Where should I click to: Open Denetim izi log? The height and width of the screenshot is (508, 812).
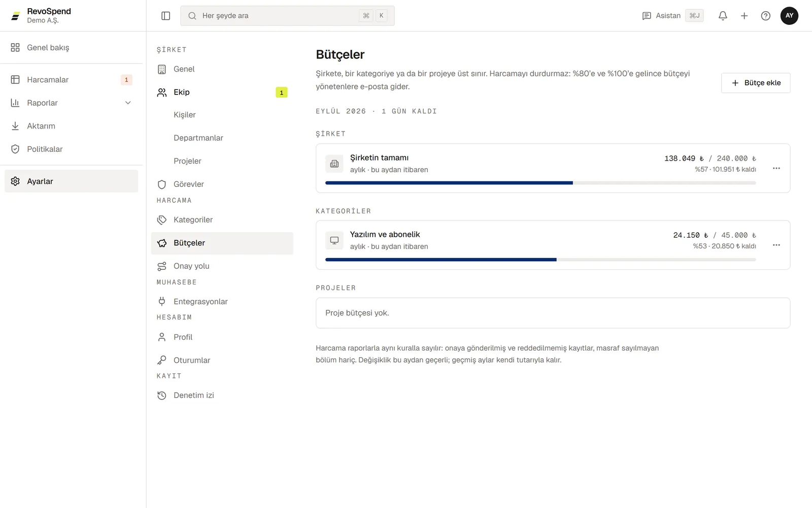222,395
